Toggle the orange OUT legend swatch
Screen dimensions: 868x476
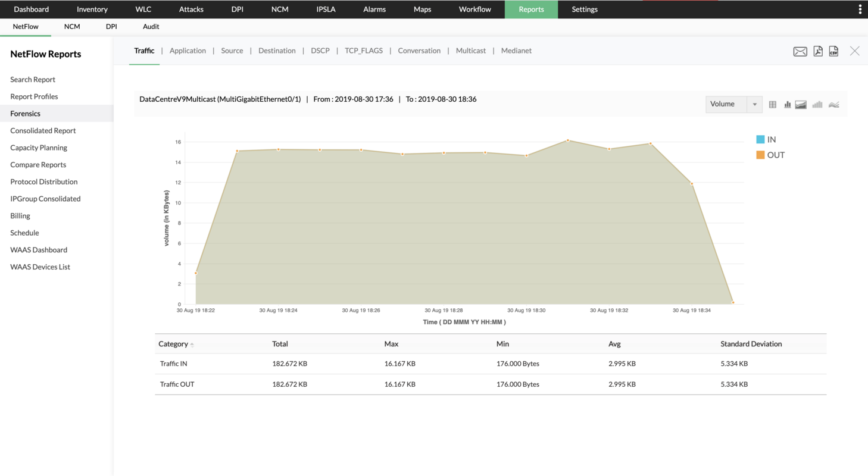click(x=760, y=155)
